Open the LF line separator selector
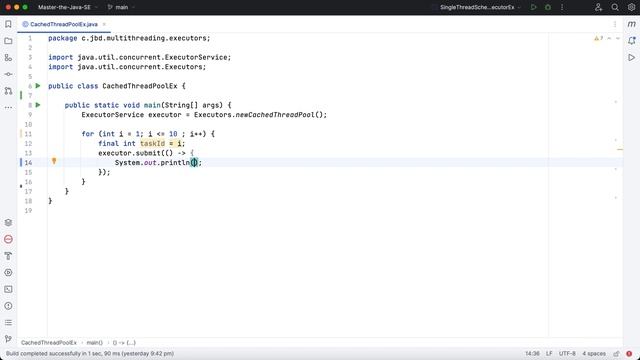Image resolution: width=640 pixels, height=360 pixels. pyautogui.click(x=549, y=353)
